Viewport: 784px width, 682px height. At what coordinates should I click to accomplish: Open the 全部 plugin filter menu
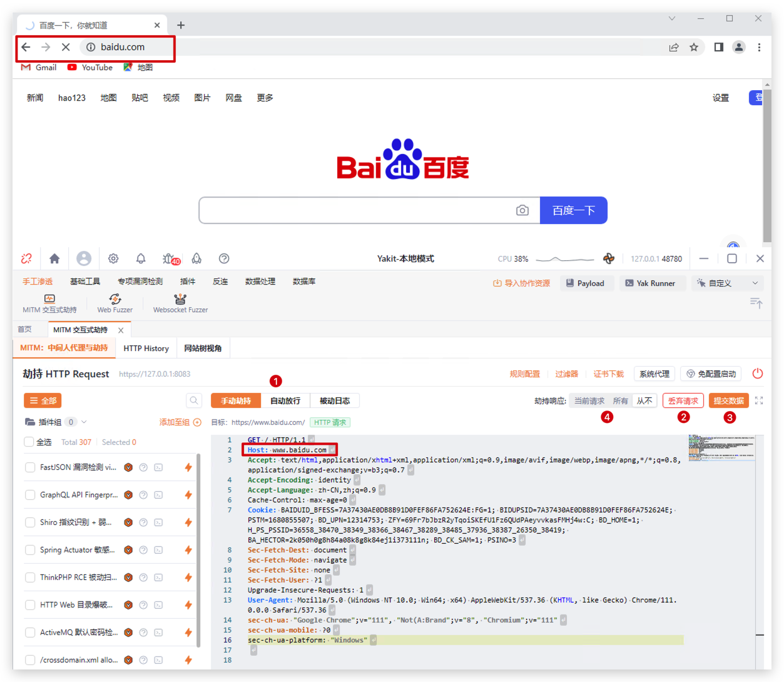(43, 400)
